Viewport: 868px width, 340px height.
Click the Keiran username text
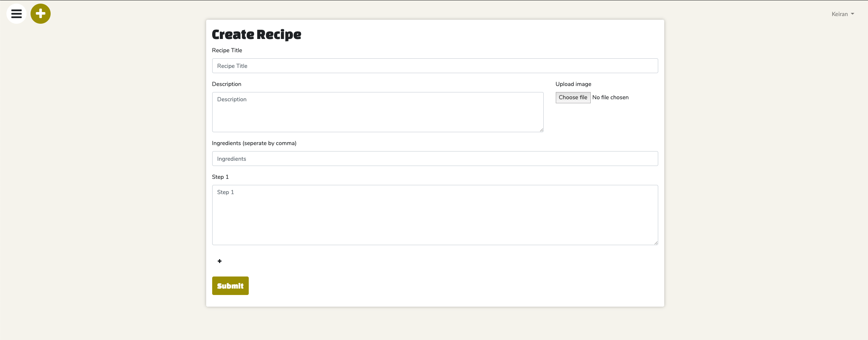coord(839,14)
